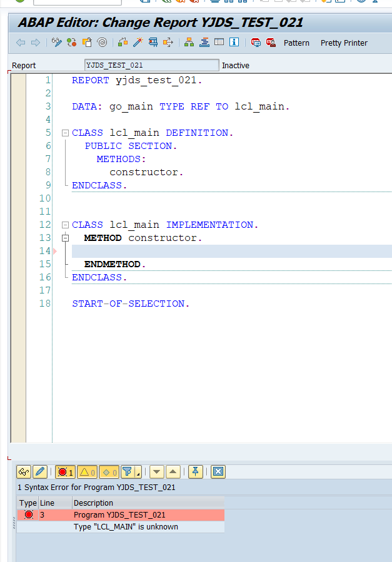Click the Display/Change toggle icon in toolbar
The height and width of the screenshot is (562, 392).
[57, 43]
